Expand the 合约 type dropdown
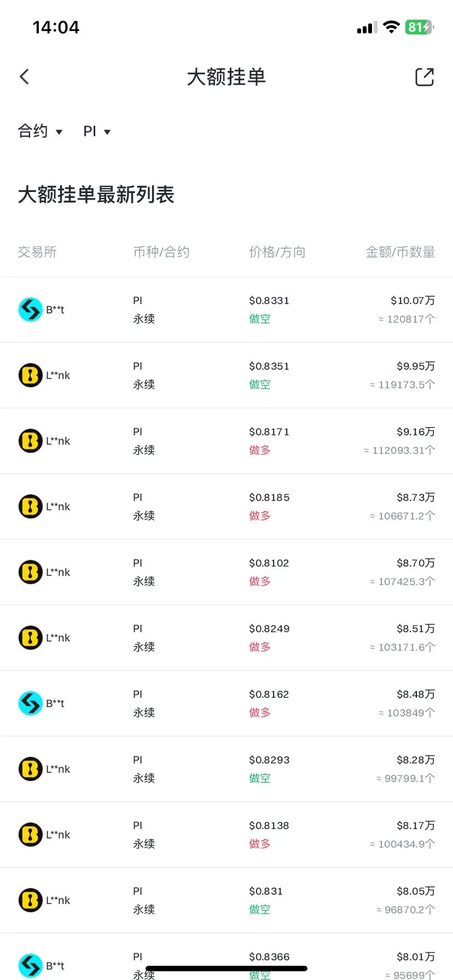 pyautogui.click(x=40, y=131)
